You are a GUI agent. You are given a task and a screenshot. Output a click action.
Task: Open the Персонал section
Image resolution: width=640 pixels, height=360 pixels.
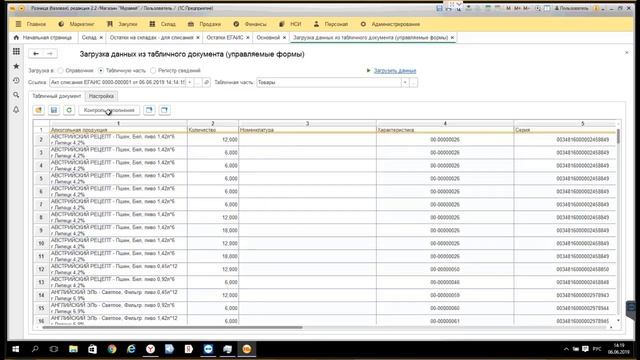tap(331, 24)
